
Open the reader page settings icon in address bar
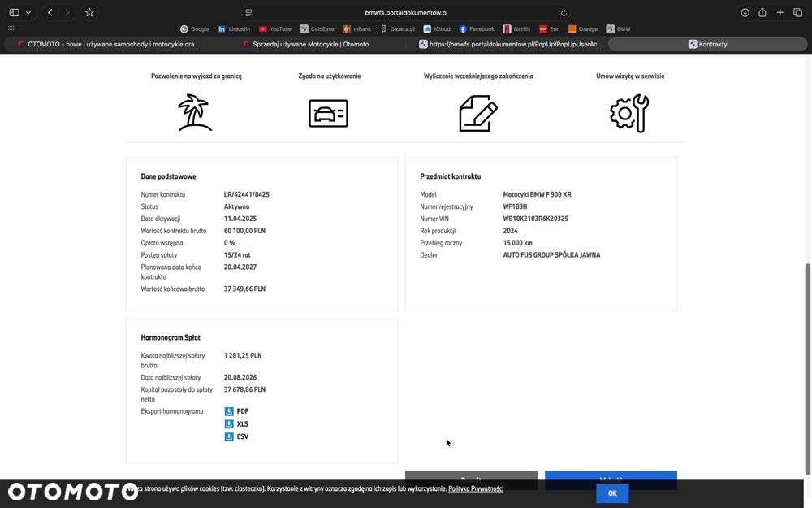point(248,13)
